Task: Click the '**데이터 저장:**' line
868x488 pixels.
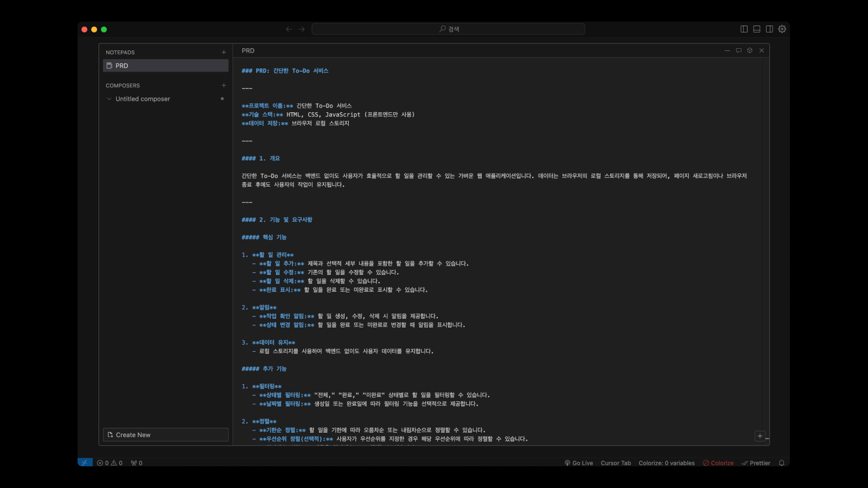Action: pyautogui.click(x=296, y=124)
